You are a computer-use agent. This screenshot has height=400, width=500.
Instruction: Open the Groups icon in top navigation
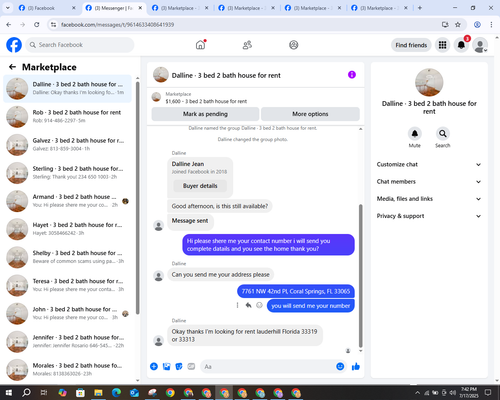(294, 45)
